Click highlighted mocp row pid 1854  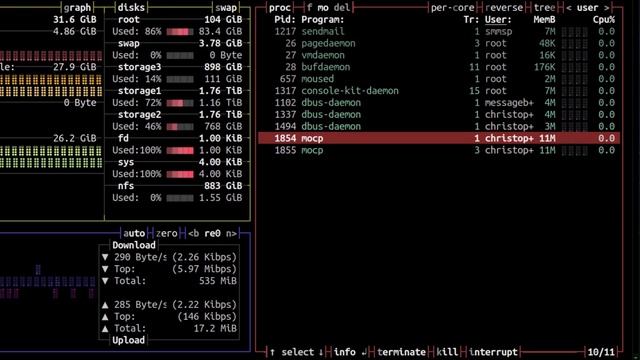(439, 138)
